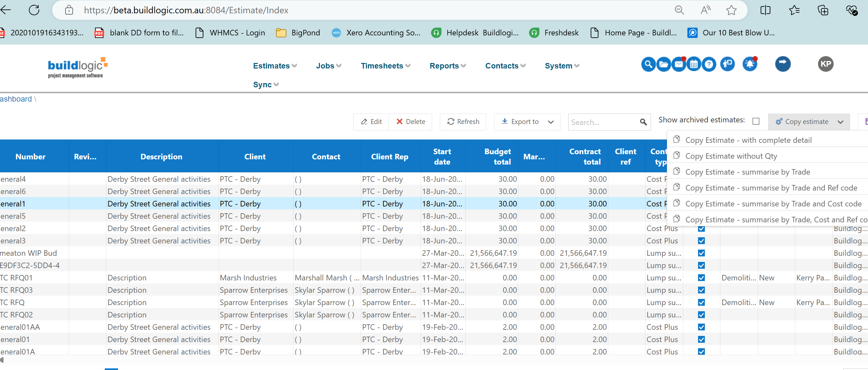Click the Search input field

(x=603, y=122)
